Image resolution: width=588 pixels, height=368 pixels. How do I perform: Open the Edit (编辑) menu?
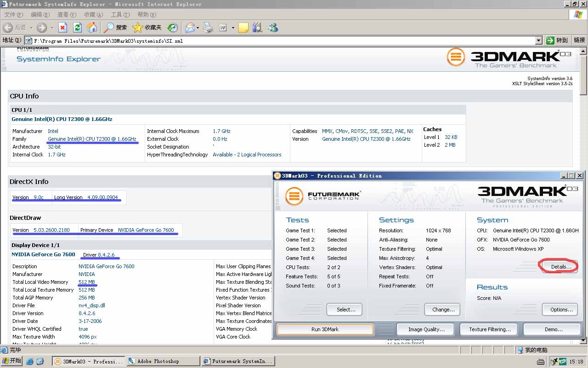coord(40,15)
